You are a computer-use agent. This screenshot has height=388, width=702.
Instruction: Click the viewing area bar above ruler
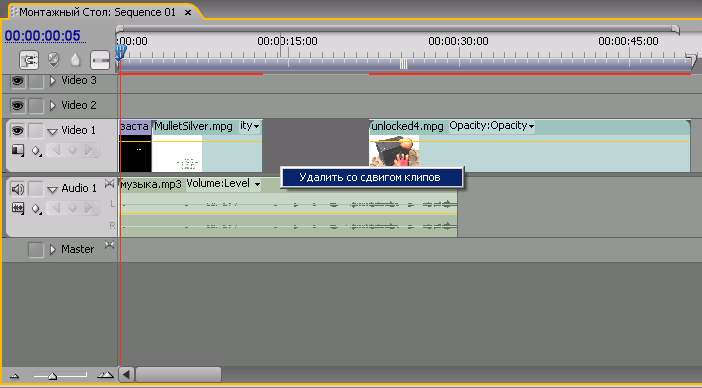pyautogui.click(x=398, y=29)
